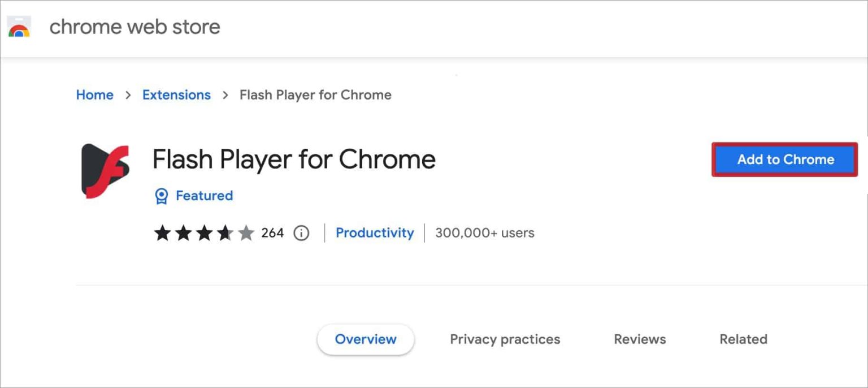Click the fifth gray rating star
The width and height of the screenshot is (868, 388).
[x=247, y=232]
